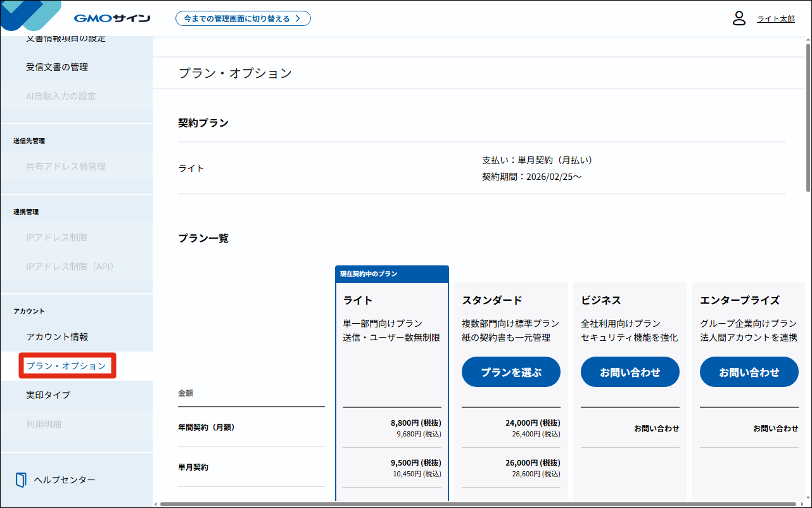812x508 pixels.
Task: Click セキュリティ機能を強化 description in ビジネス card
Action: 630,338
